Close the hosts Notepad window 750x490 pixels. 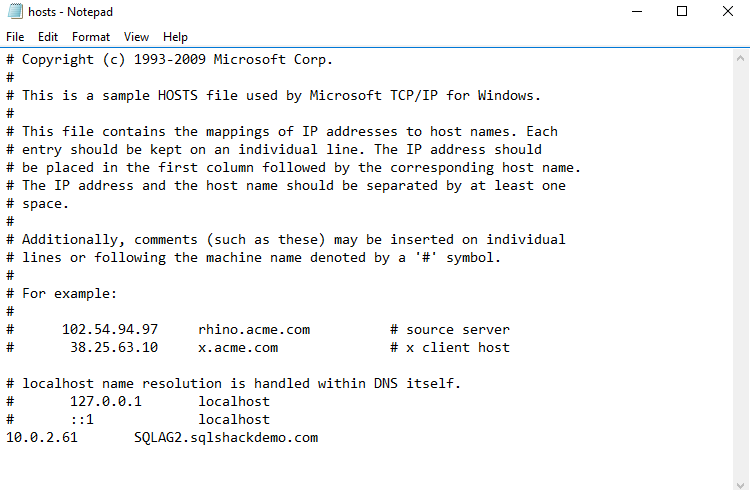tap(727, 12)
